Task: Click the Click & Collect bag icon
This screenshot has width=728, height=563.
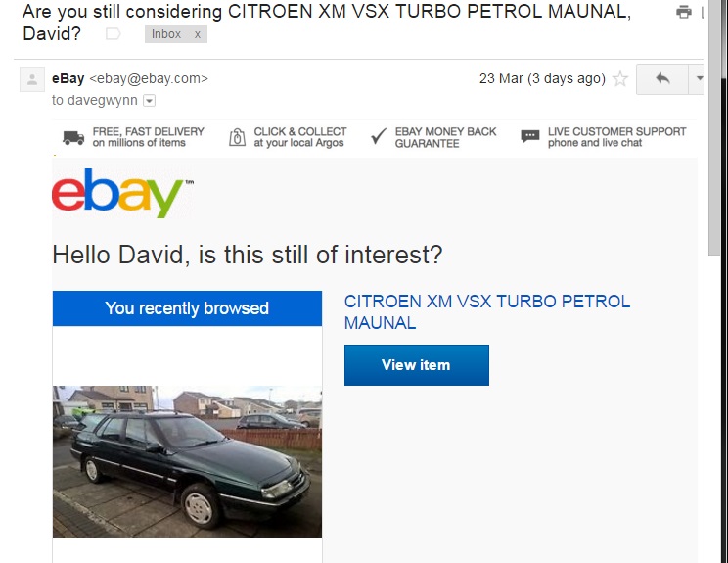Action: click(x=237, y=137)
